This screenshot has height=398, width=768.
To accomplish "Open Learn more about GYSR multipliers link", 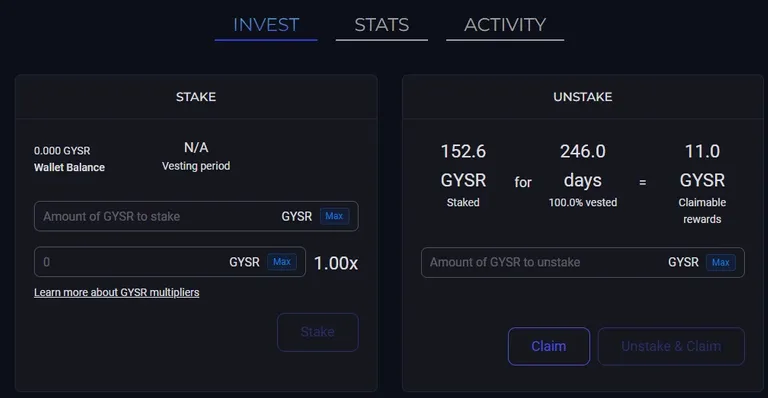I will 117,292.
